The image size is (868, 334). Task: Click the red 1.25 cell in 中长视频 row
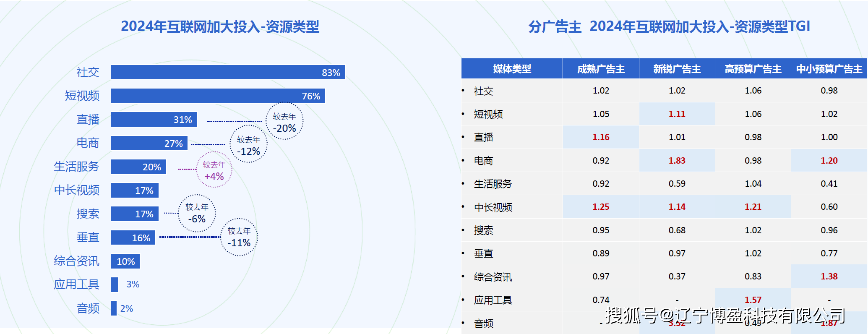click(601, 207)
